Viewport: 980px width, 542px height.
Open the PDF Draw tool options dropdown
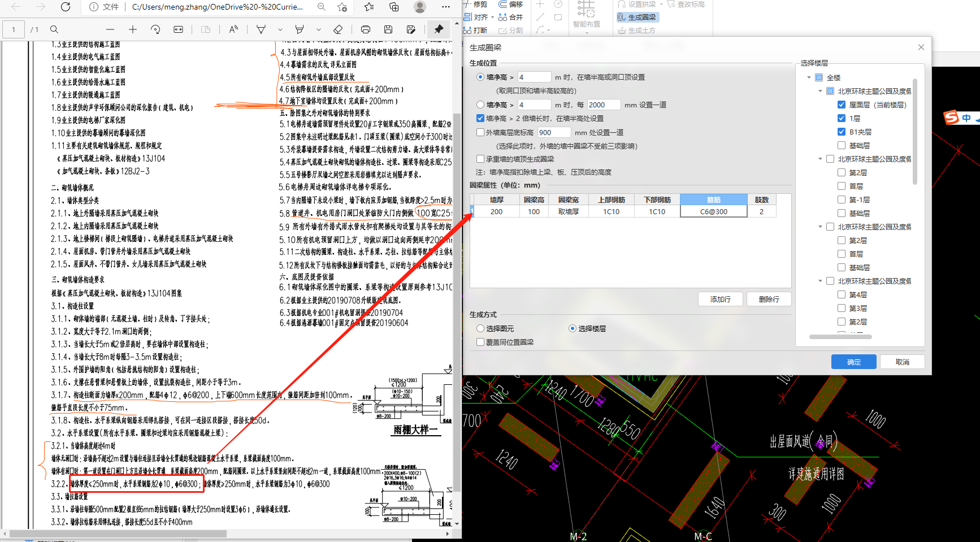point(280,29)
